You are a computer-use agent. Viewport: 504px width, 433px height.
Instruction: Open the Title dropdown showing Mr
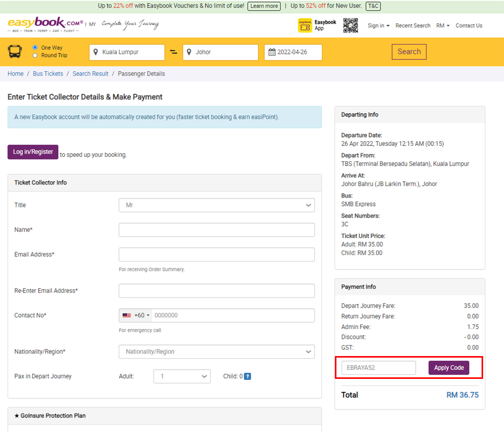point(217,205)
